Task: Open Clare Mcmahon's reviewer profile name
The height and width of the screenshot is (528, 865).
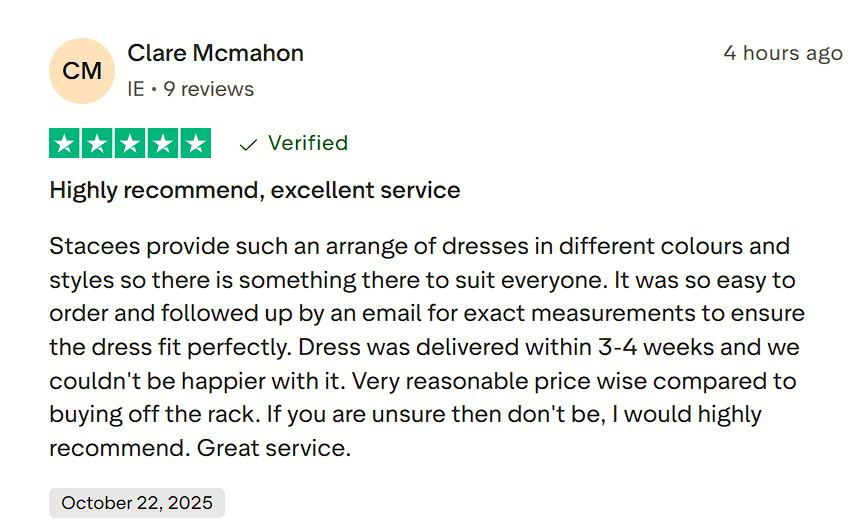Action: point(215,53)
